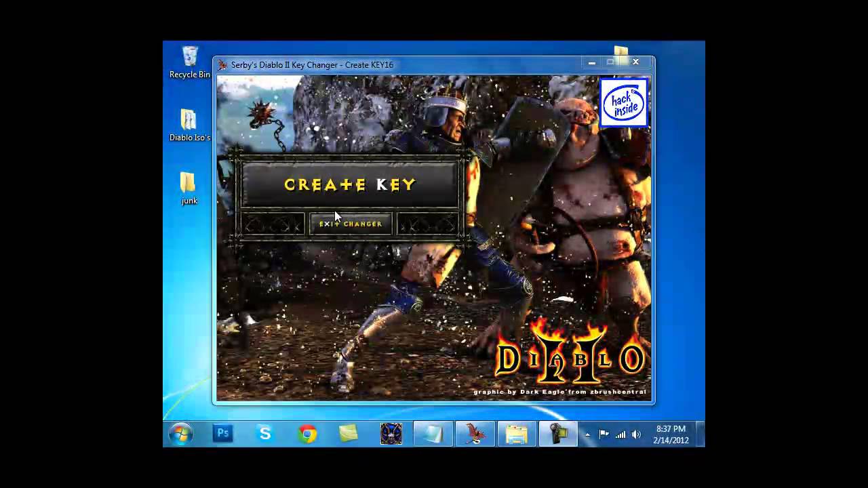Screen dimensions: 868x488
Task: Show hidden system tray icons
Action: [x=588, y=434]
